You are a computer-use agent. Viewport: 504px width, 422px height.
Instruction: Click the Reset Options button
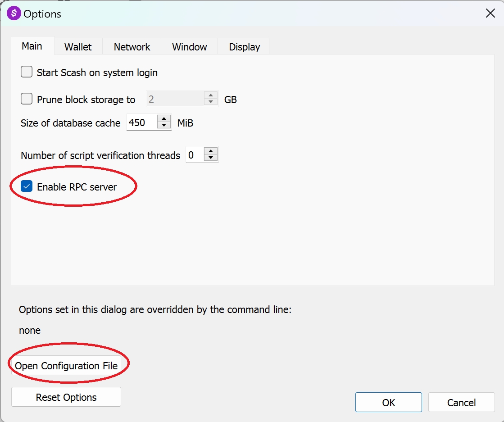click(66, 397)
